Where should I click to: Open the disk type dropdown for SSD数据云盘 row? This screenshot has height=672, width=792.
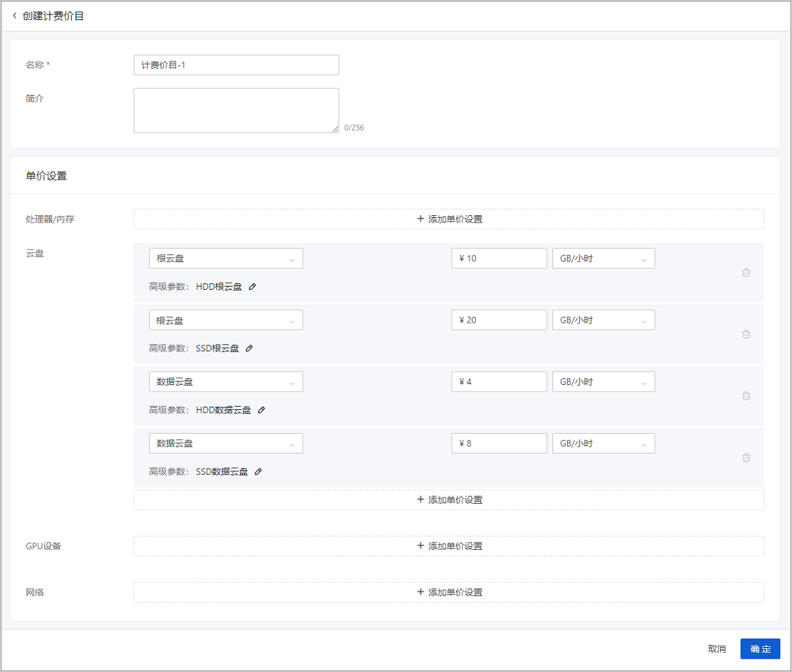pos(226,444)
